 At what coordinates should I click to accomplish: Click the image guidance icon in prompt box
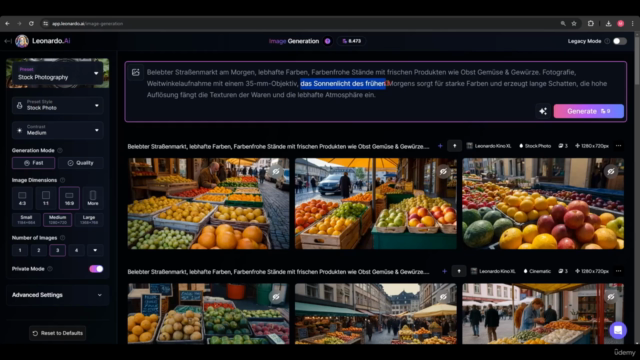click(136, 72)
